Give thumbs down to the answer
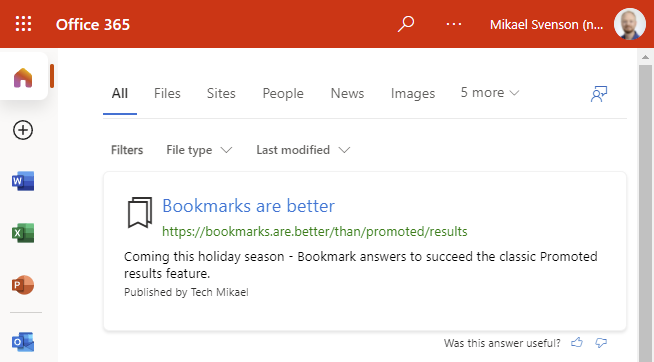Viewport: 654px width, 362px height. pyautogui.click(x=601, y=343)
